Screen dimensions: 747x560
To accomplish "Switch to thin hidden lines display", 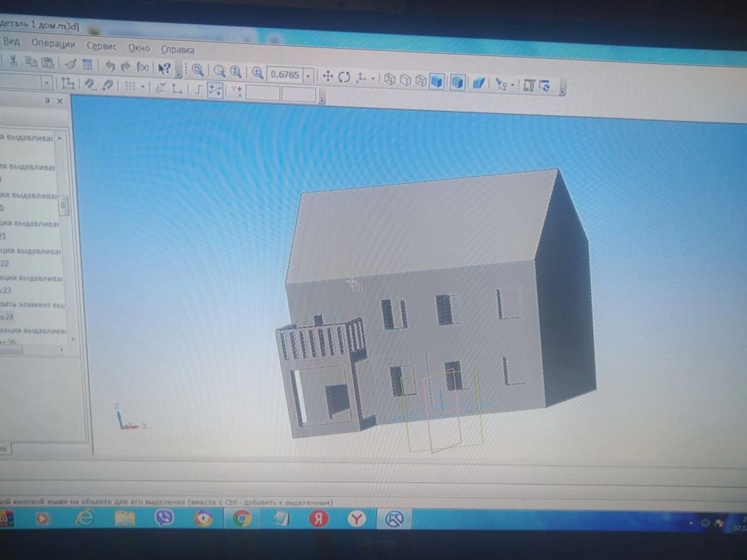I will coord(421,80).
